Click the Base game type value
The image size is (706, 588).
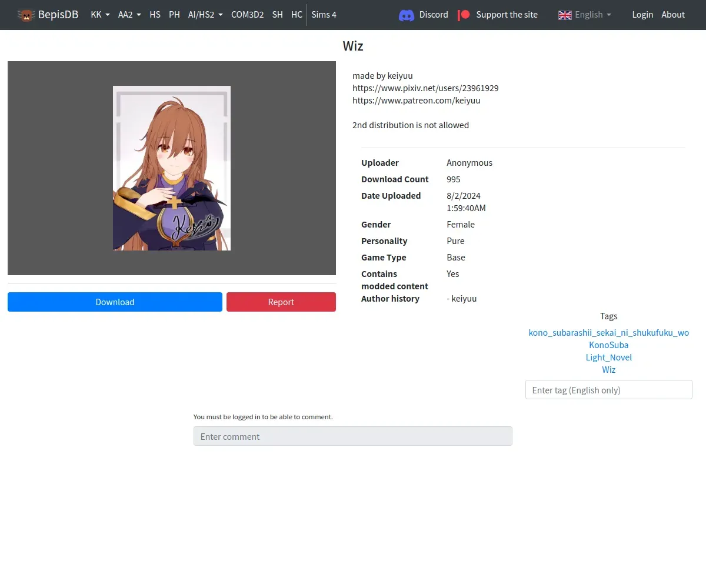point(456,258)
